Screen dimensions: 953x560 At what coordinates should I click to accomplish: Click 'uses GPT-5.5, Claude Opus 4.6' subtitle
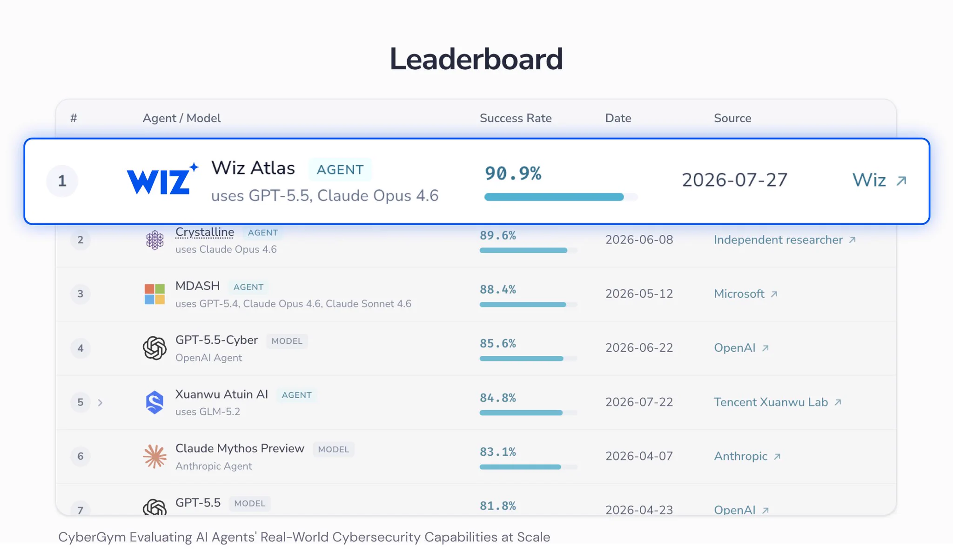325,196
